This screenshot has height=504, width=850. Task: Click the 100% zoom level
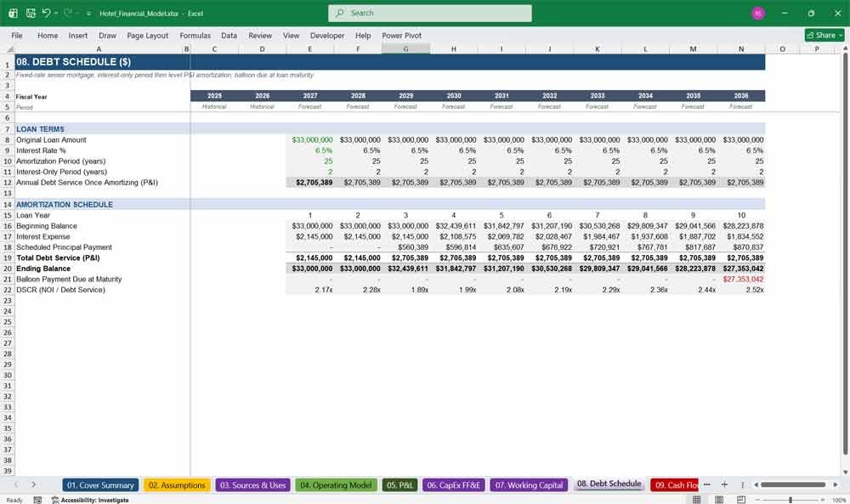pyautogui.click(x=839, y=500)
